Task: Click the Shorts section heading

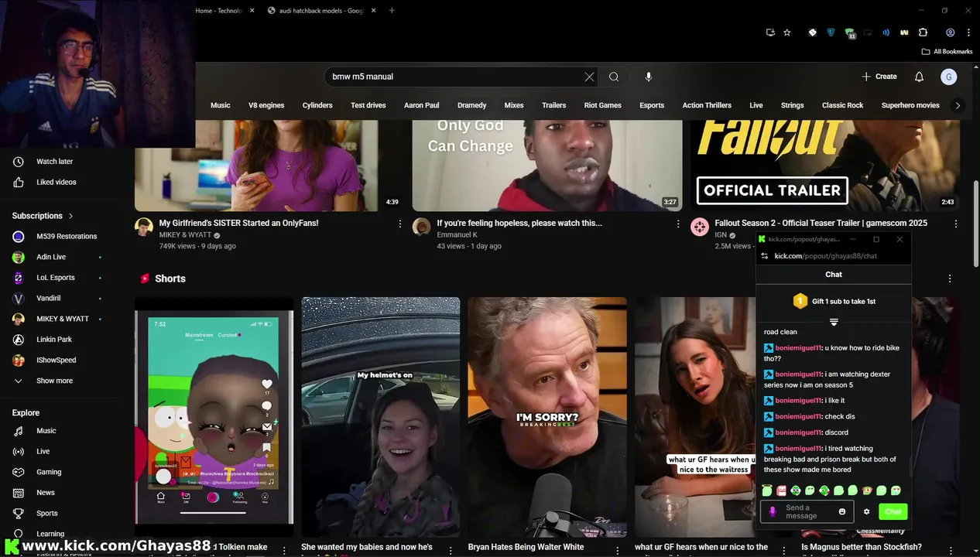Action: coord(170,278)
